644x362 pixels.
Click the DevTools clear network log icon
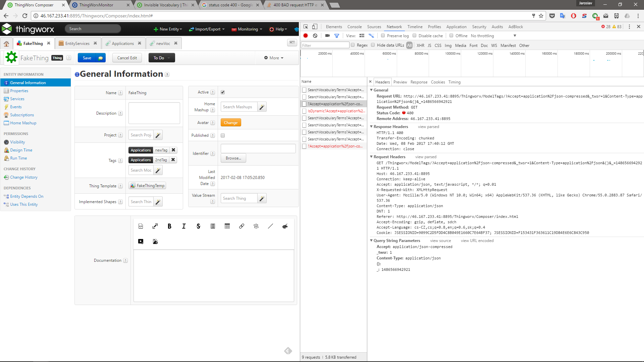(x=315, y=36)
